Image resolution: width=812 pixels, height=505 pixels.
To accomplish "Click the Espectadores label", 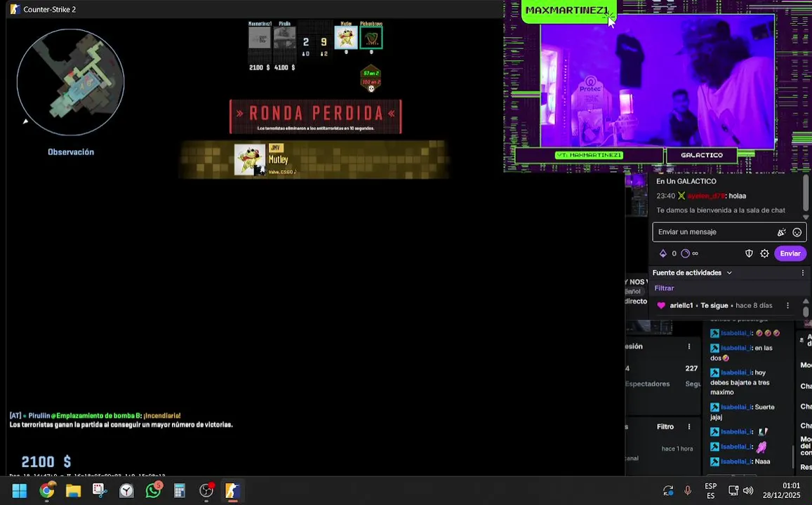I will 647,384.
